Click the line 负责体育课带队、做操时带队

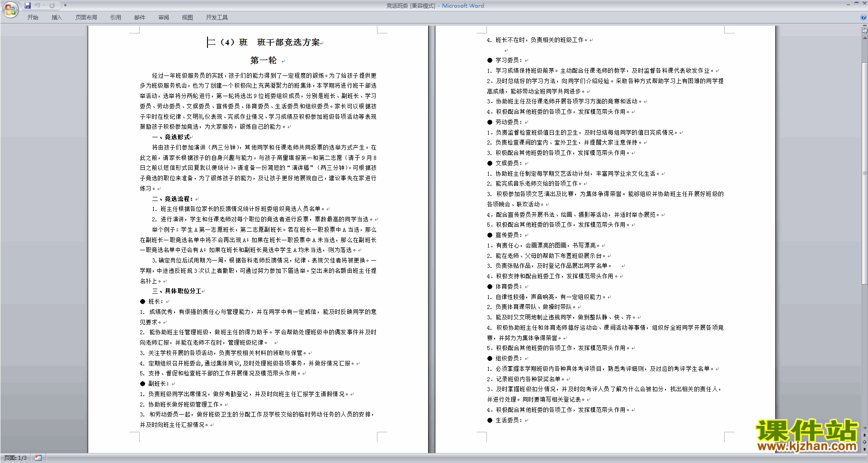point(536,307)
